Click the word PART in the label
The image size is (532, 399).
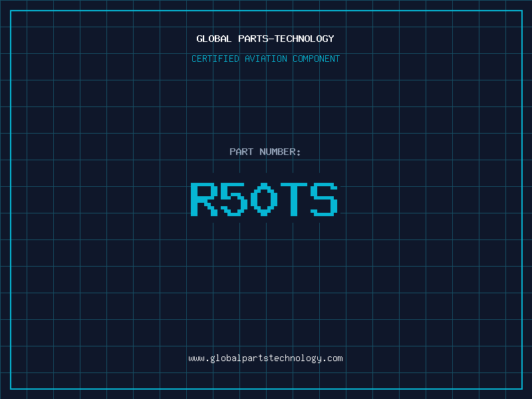pos(241,152)
